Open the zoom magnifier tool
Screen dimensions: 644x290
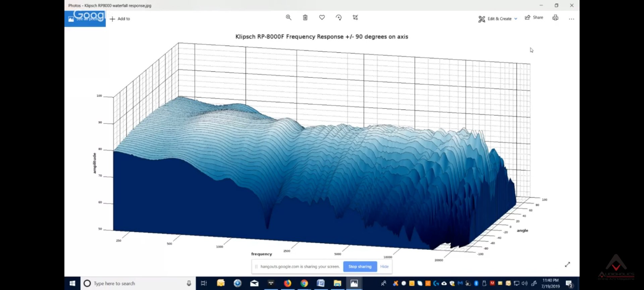(x=288, y=17)
